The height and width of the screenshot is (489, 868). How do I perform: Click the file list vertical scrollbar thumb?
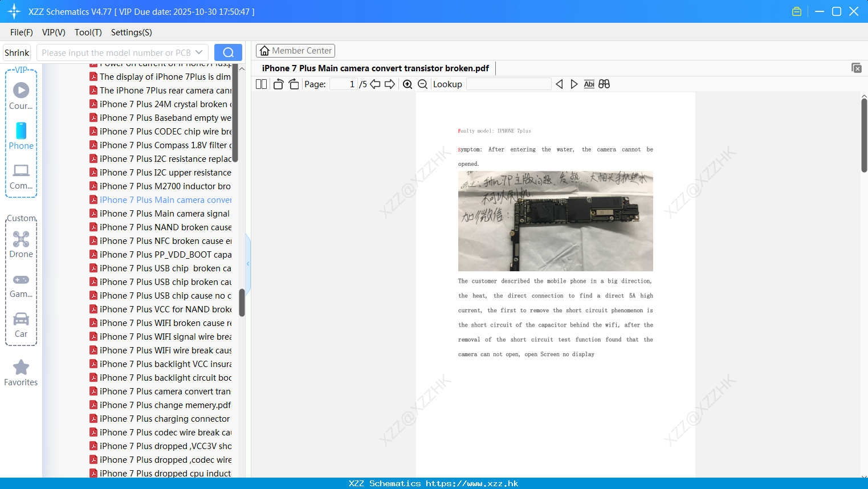pyautogui.click(x=242, y=303)
